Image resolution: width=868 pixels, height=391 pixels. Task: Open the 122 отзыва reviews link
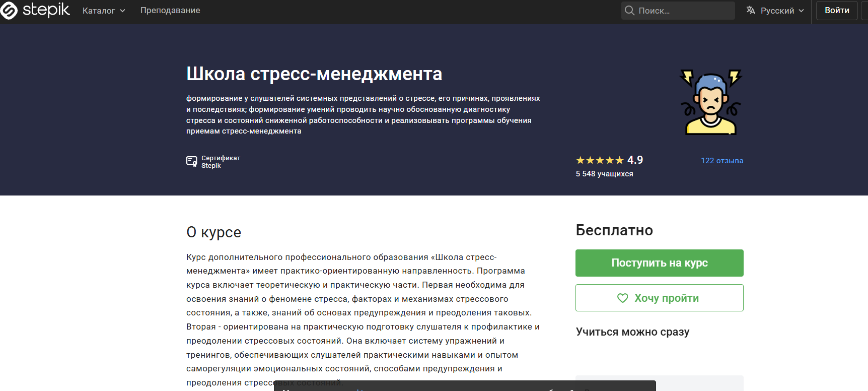[x=722, y=161]
